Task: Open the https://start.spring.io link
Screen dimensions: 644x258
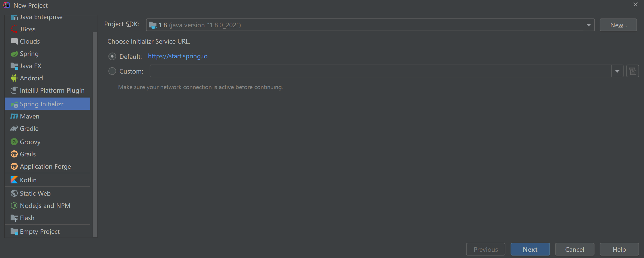Action: 178,56
